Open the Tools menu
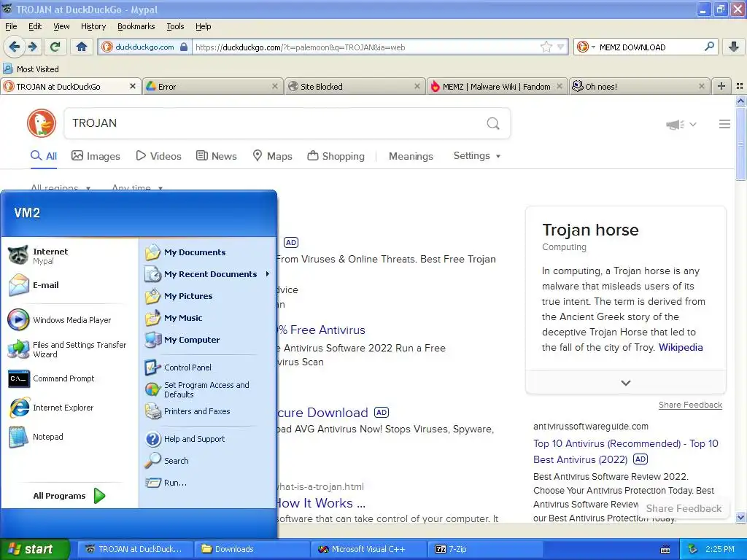 tap(175, 26)
